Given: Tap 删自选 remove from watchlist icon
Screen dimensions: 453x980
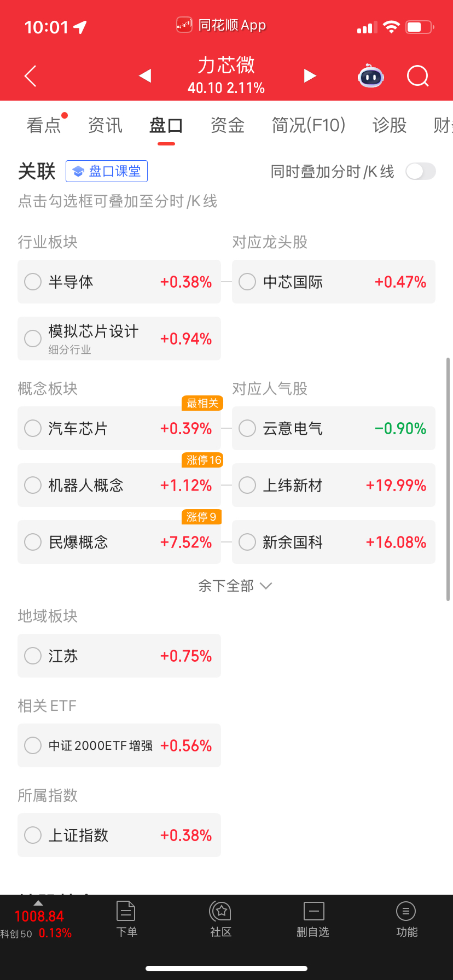Looking at the screenshot, I should (x=313, y=919).
